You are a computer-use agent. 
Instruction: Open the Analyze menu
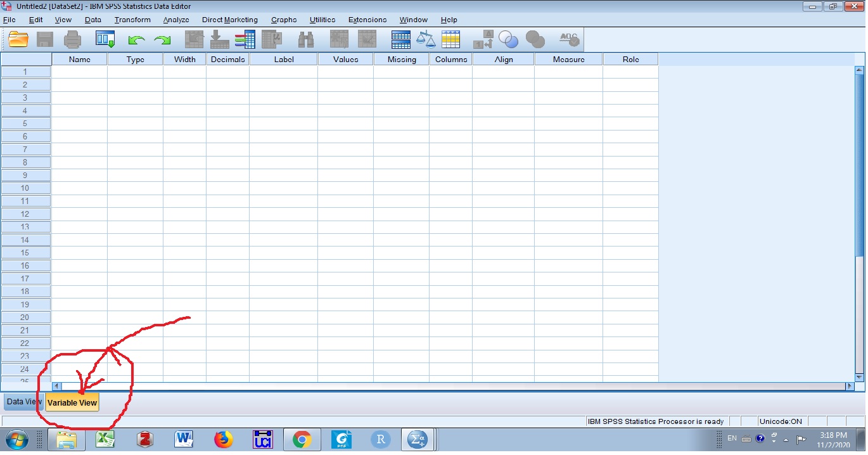point(176,20)
